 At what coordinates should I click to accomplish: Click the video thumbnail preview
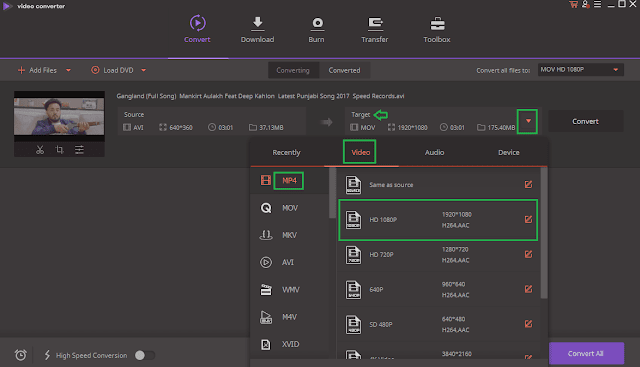click(x=59, y=116)
